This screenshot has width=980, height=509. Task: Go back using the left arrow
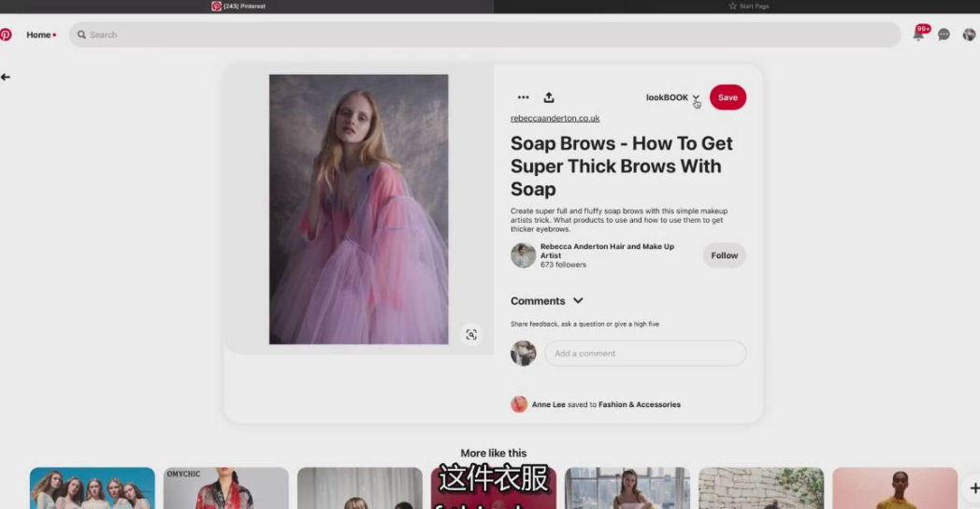point(6,77)
